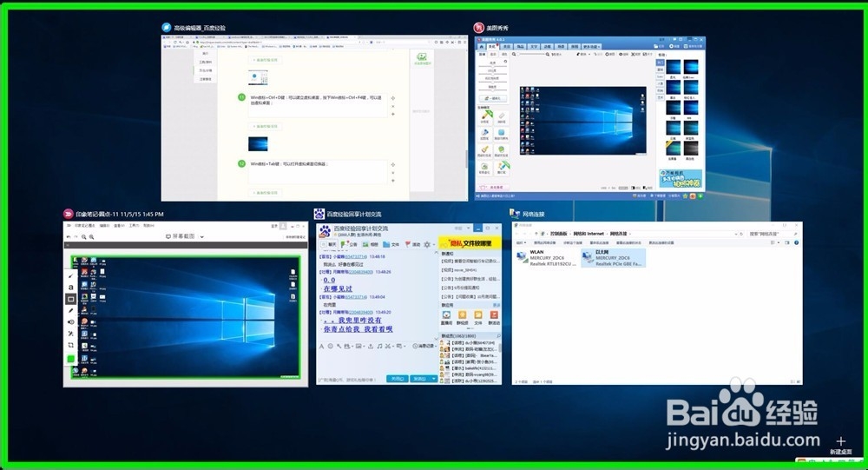Select the rectangle shape tool in Skitch
Viewport: 868px width, 470px height.
[71, 299]
